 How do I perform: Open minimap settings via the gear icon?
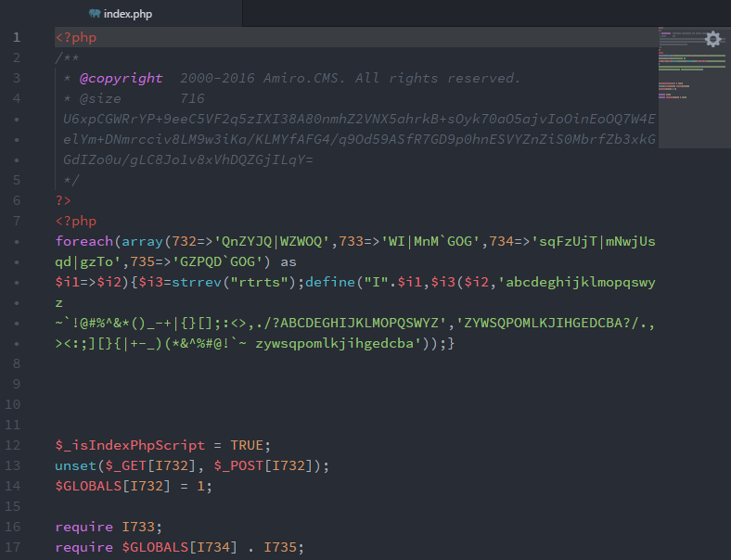(x=712, y=38)
